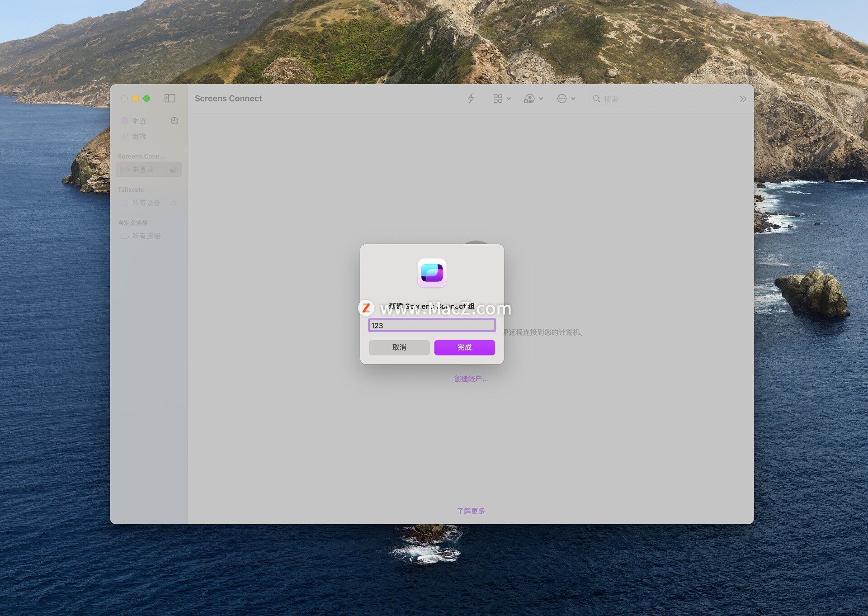
Task: Select 链接 (Links) in sidebar
Action: [x=139, y=136]
